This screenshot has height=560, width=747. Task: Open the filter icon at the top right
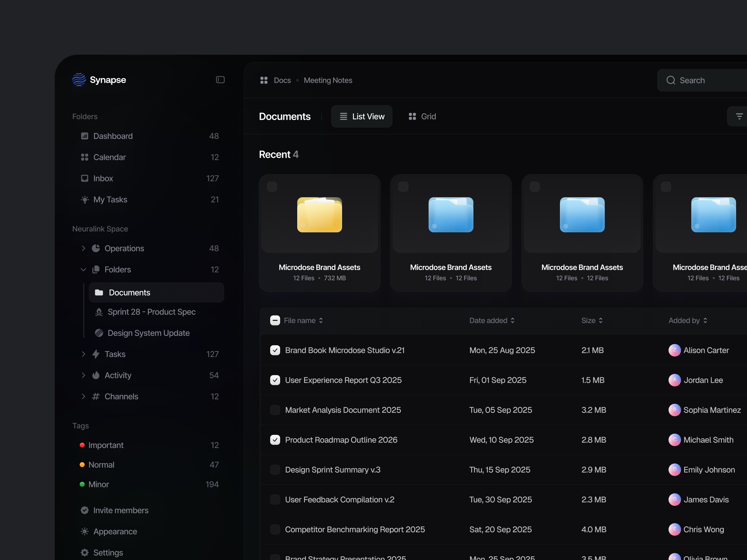pos(740,116)
